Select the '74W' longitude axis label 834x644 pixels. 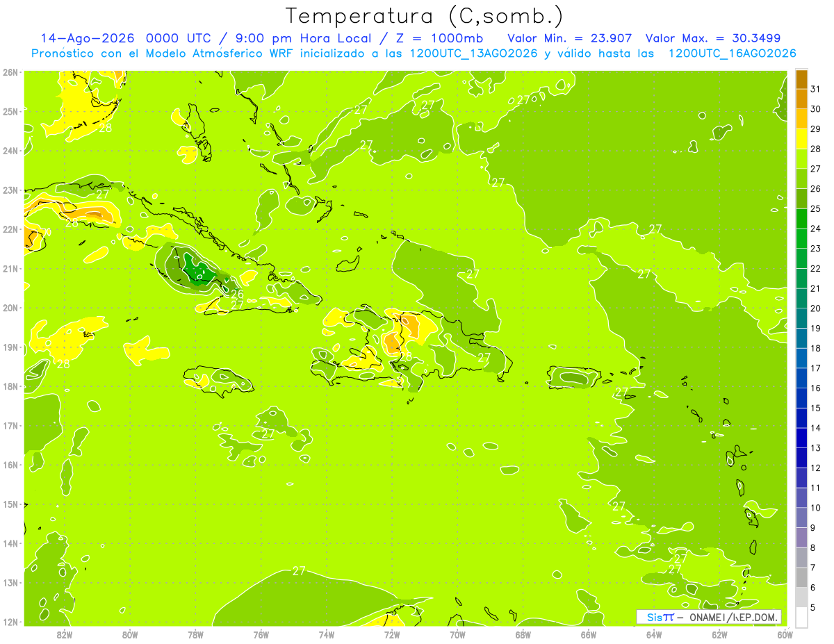coord(327,634)
